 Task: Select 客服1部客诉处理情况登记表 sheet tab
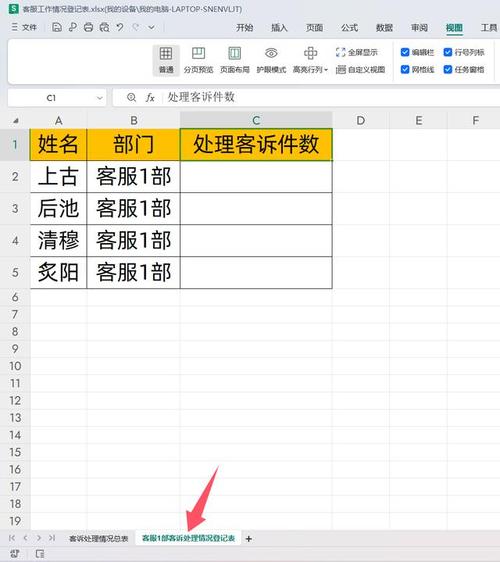click(188, 538)
